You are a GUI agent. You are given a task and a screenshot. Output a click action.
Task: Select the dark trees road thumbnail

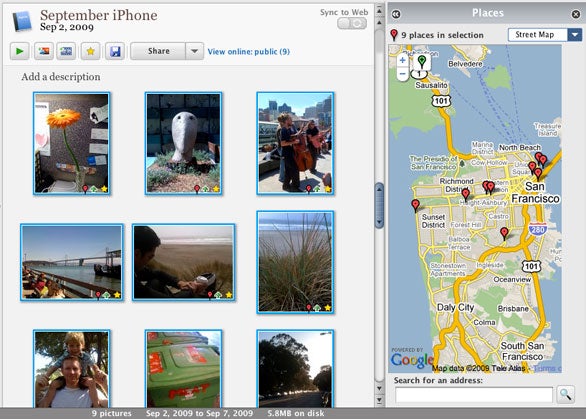pos(295,369)
